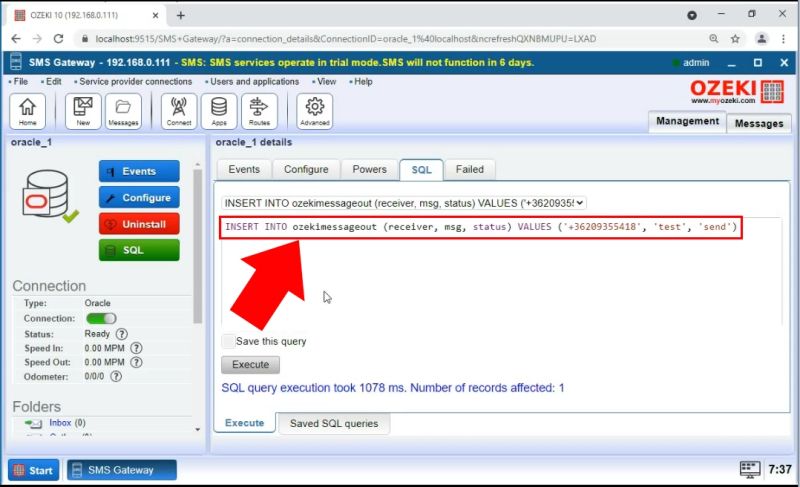The width and height of the screenshot is (800, 487).
Task: Select the bottom Execute tab
Action: click(x=244, y=423)
